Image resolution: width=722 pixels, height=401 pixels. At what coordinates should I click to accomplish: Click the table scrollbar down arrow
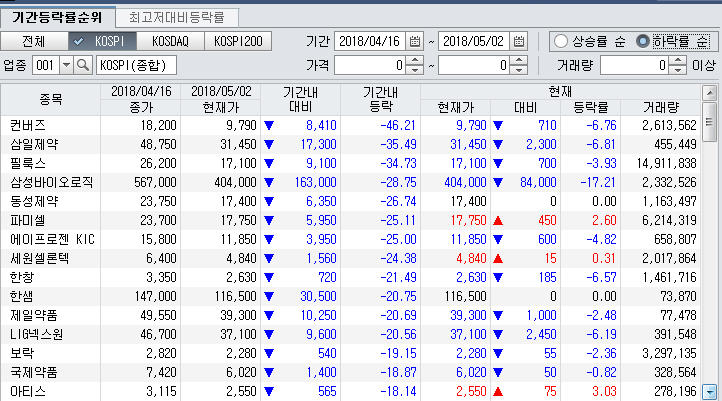[709, 392]
